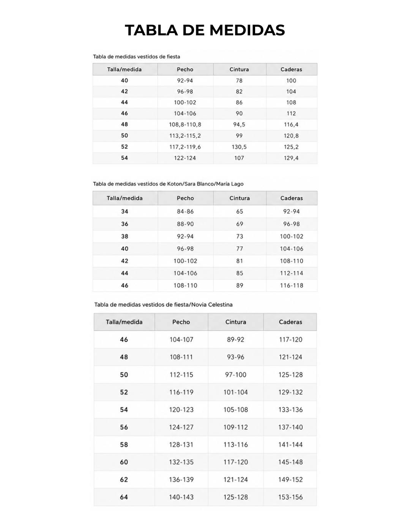Click the 129,4 hips value cell
The image size is (410, 532).
coord(291,158)
